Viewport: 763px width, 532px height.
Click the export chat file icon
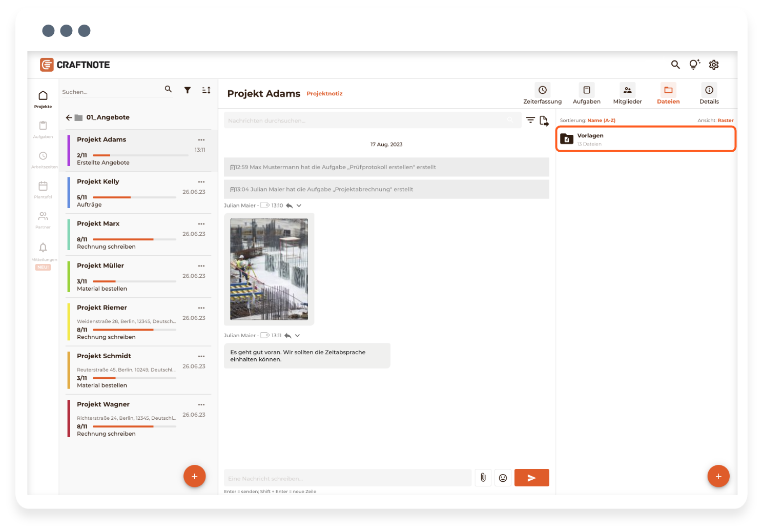pos(544,121)
